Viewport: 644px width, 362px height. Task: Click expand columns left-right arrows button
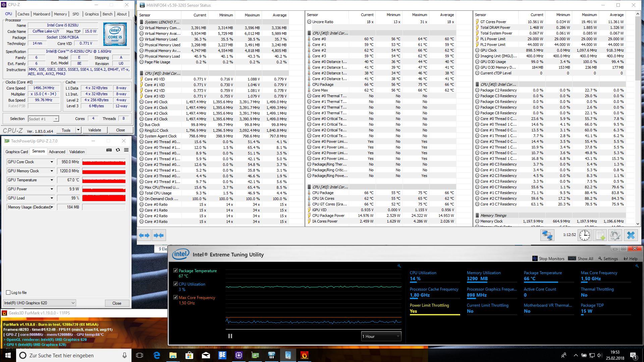click(x=145, y=235)
